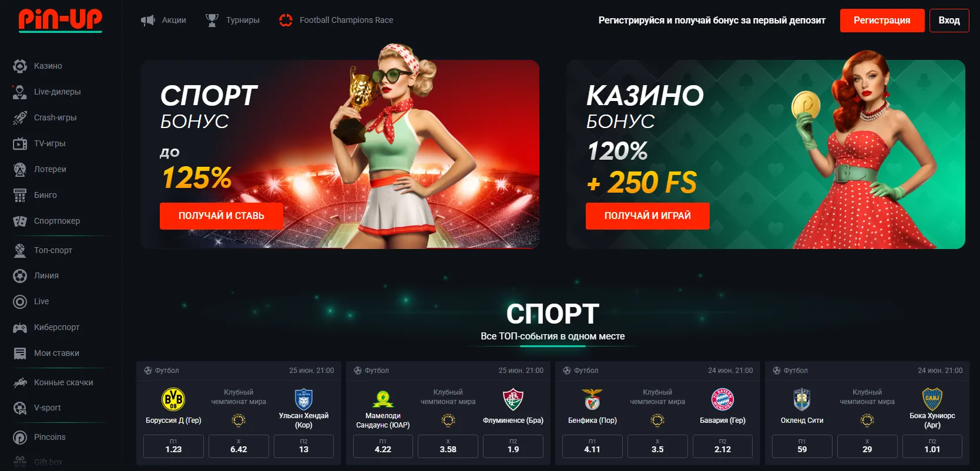This screenshot has height=471, width=980.
Task: Click ПОЛУЧАЙ И СТАВЬ sport bonus button
Action: (221, 216)
